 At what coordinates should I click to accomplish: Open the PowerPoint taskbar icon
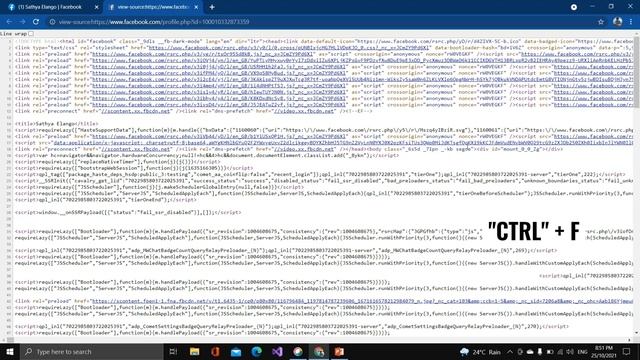[x=339, y=351]
